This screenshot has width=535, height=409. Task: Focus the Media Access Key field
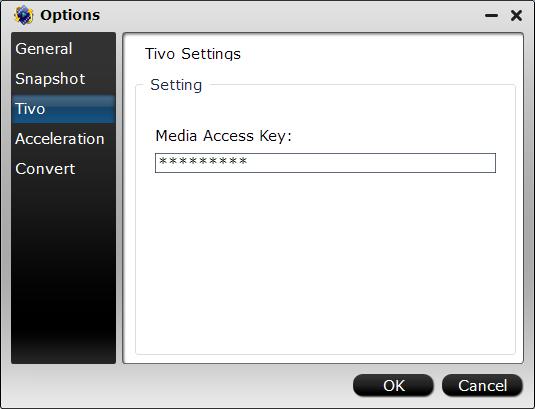click(x=325, y=163)
